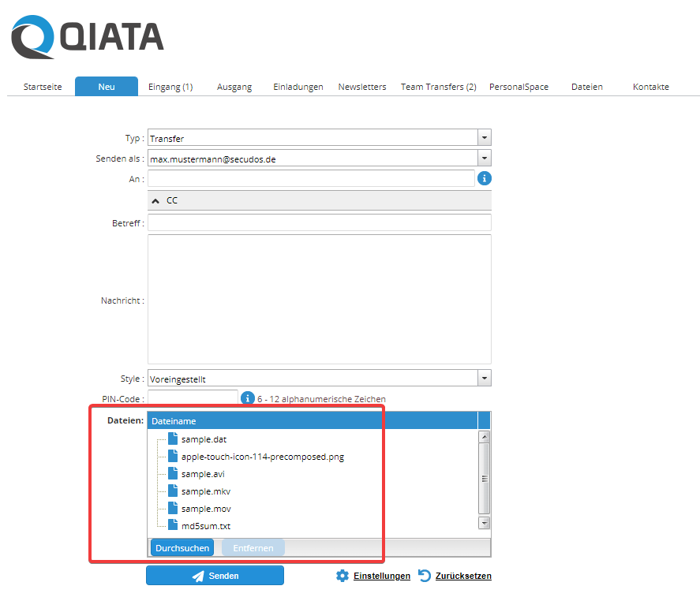700x612 pixels.
Task: Select the sample.avi file icon
Action: coord(173,474)
